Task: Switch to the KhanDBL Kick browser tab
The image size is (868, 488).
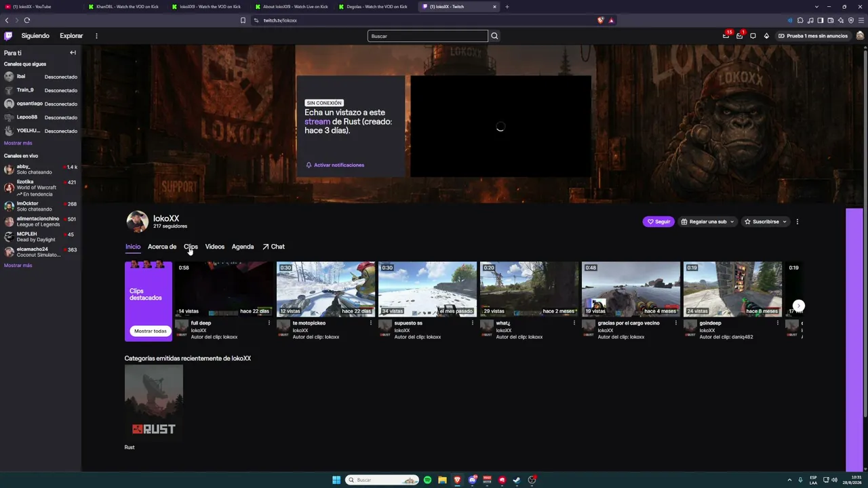Action: pyautogui.click(x=126, y=7)
